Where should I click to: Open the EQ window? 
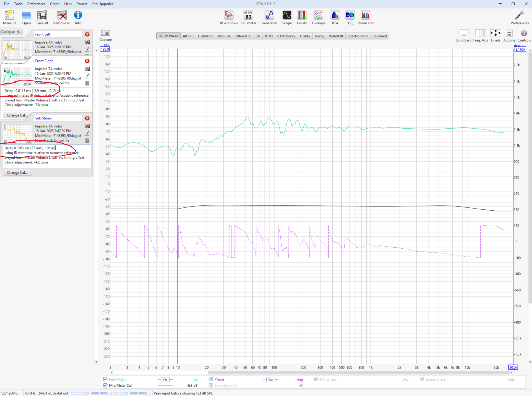350,18
